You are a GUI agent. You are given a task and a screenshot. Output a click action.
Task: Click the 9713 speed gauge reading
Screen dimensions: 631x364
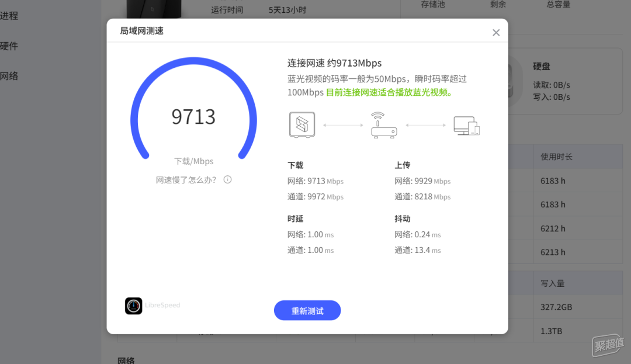(193, 117)
